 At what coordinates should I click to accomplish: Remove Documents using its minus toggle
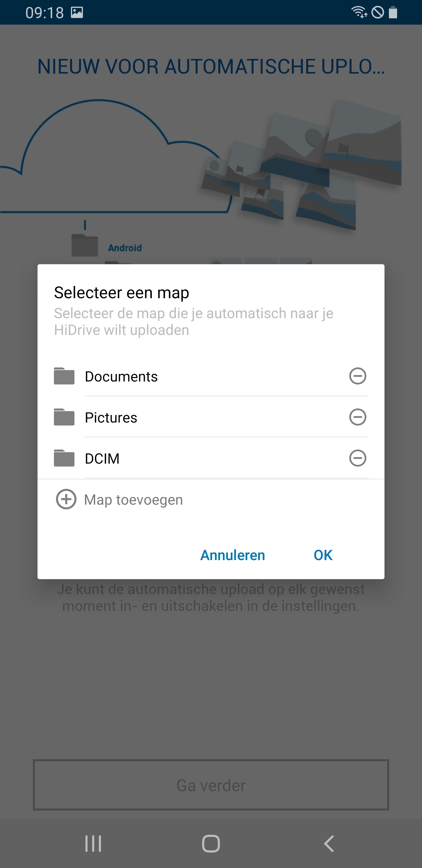[x=358, y=377]
